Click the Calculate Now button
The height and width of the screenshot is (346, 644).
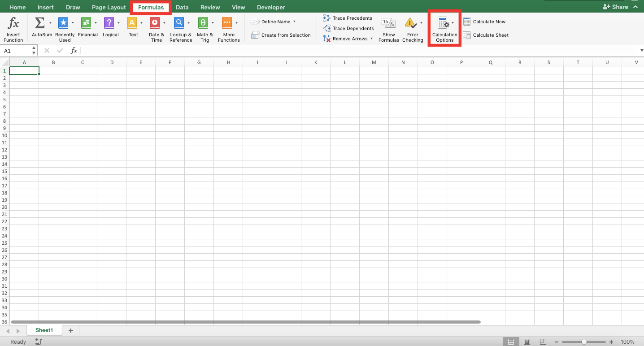[484, 21]
